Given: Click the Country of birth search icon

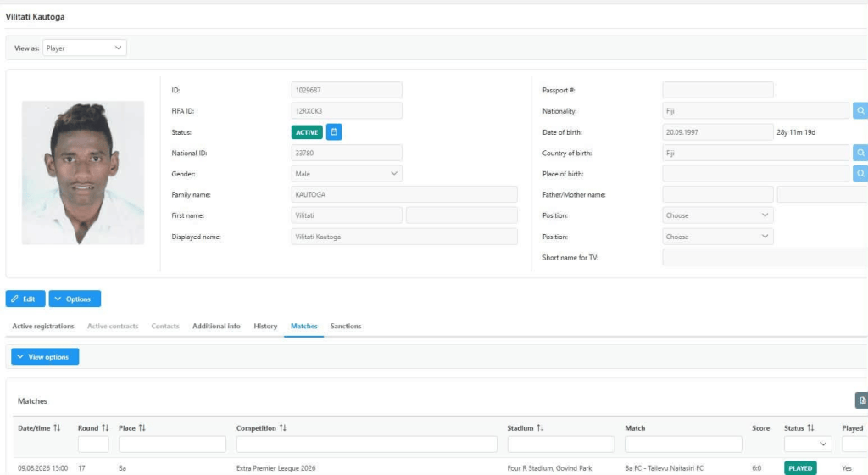Looking at the screenshot, I should pos(860,153).
